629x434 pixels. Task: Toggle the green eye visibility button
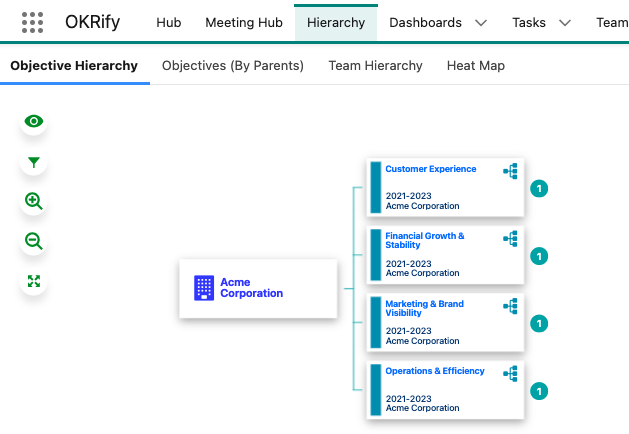(x=34, y=121)
